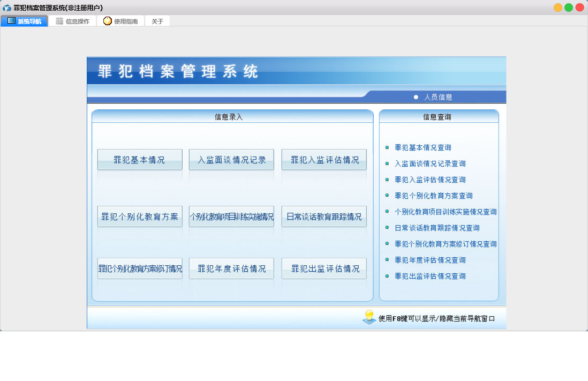This screenshot has width=588, height=381.
Task: Click the 罪犯出监评估情况查询 link
Action: (430, 276)
